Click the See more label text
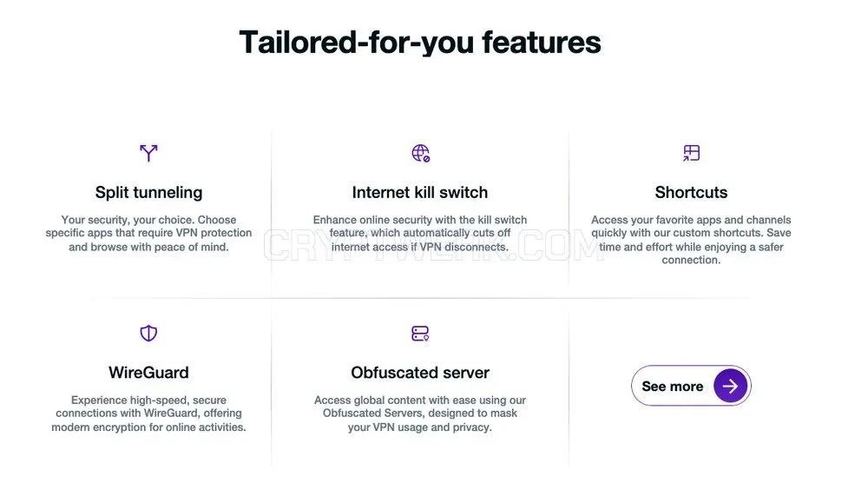Image resolution: width=868 pixels, height=490 pixels. point(672,387)
